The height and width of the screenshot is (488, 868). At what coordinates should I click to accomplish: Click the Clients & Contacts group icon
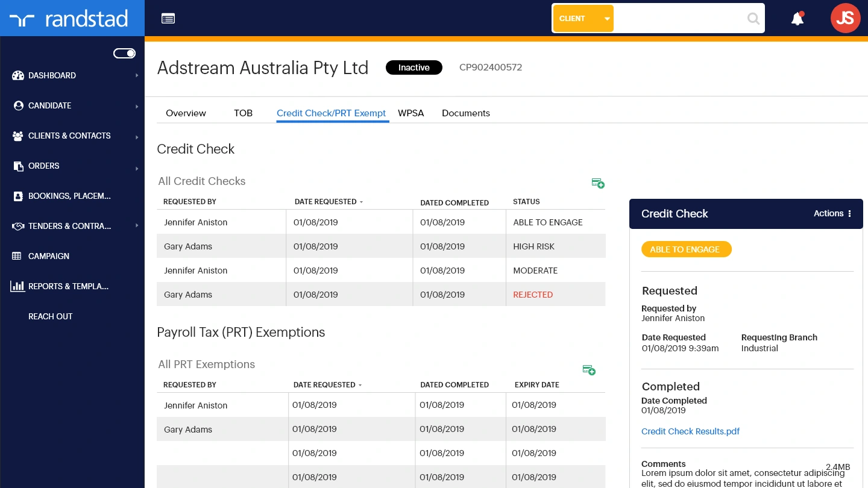click(x=18, y=136)
